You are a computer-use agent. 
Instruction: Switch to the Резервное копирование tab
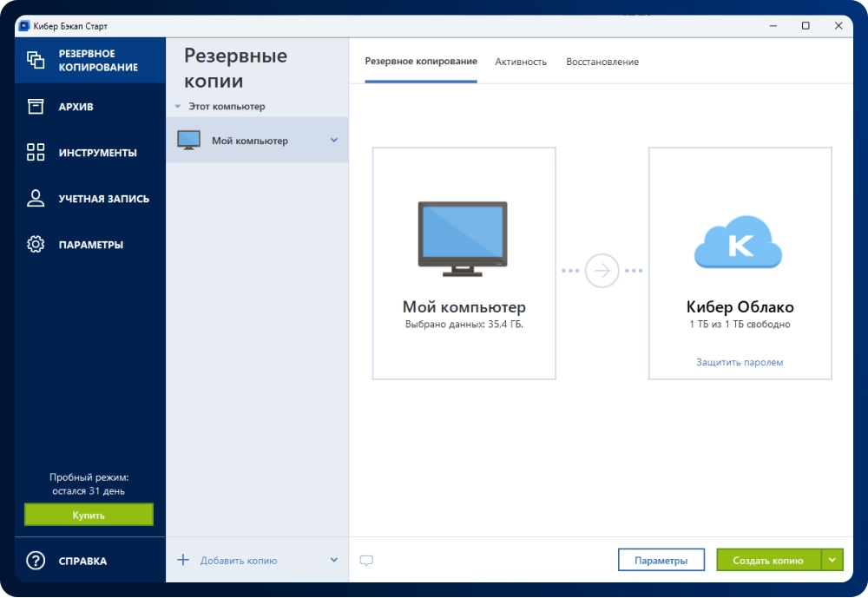point(421,62)
